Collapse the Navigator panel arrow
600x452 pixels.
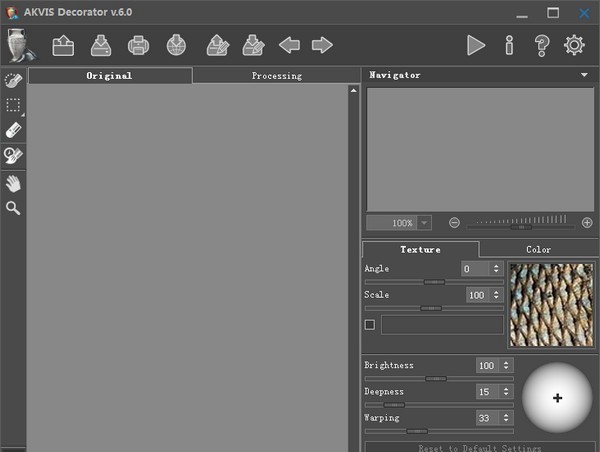click(x=584, y=75)
